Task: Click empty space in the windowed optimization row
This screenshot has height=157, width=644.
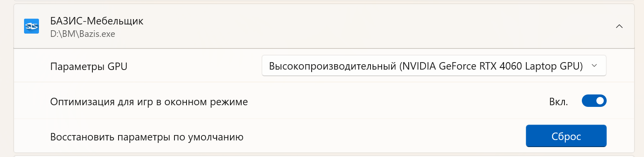Action: pyautogui.click(x=394, y=101)
